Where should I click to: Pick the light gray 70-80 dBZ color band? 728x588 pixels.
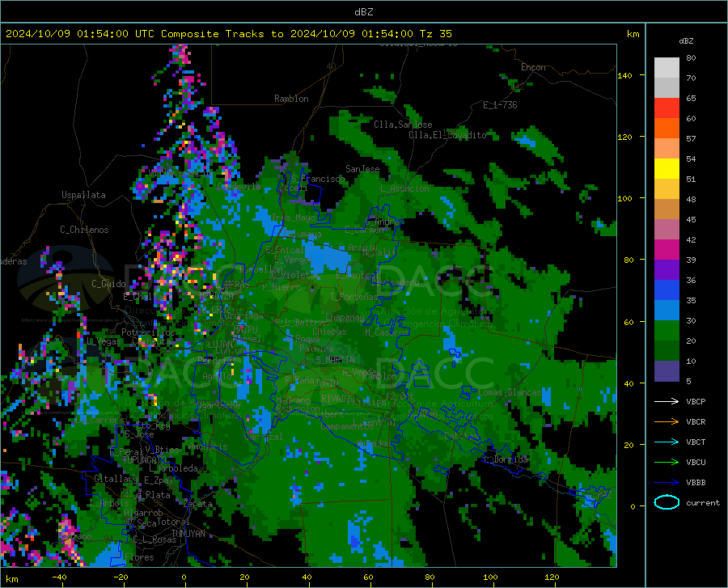(667, 68)
